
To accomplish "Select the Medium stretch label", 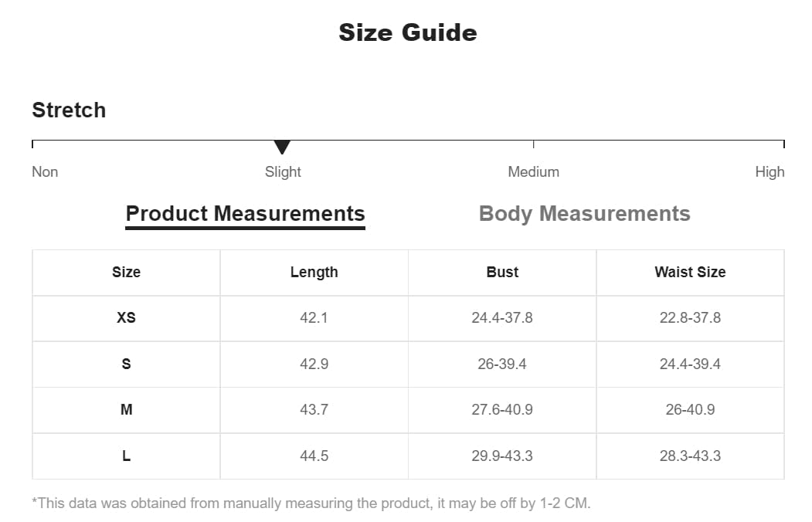I will coord(533,171).
